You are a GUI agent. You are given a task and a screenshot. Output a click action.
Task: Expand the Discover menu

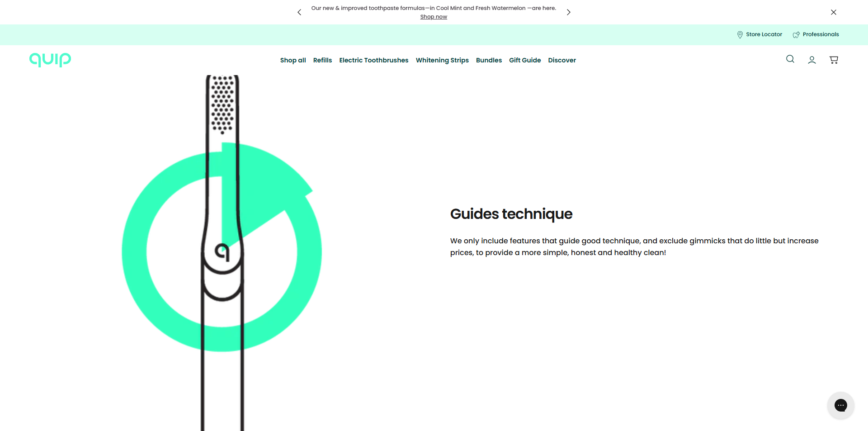click(x=561, y=60)
